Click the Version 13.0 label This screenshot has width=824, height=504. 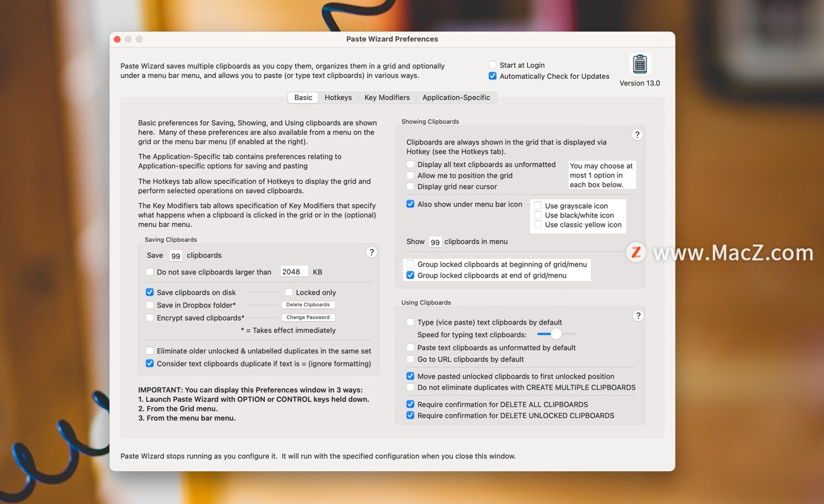click(x=640, y=83)
